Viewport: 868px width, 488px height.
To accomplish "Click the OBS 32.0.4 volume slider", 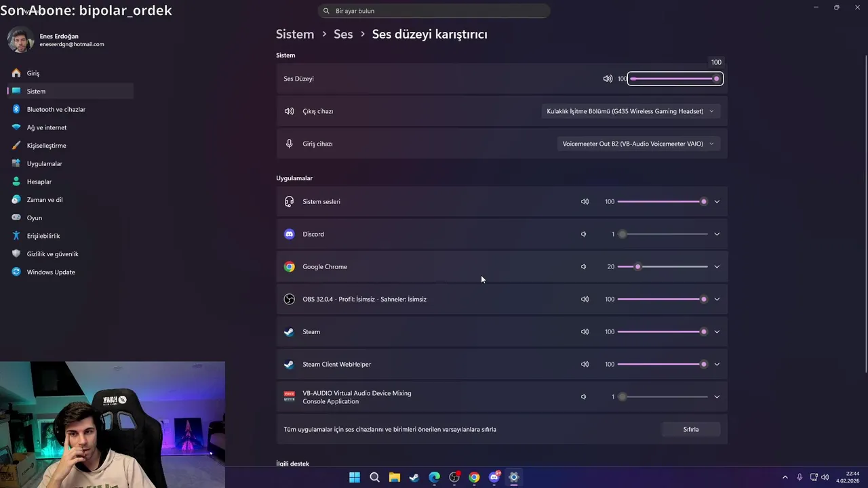I will click(663, 299).
